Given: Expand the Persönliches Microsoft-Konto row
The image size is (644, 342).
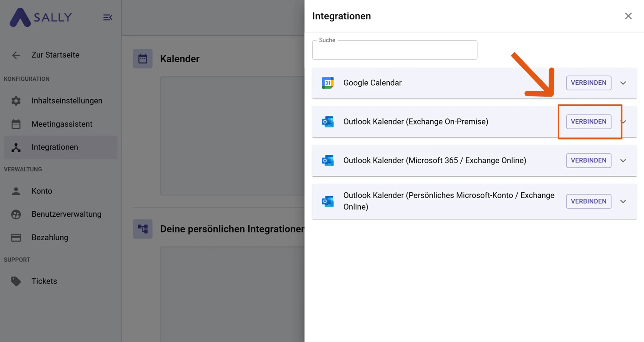Looking at the screenshot, I should [623, 202].
